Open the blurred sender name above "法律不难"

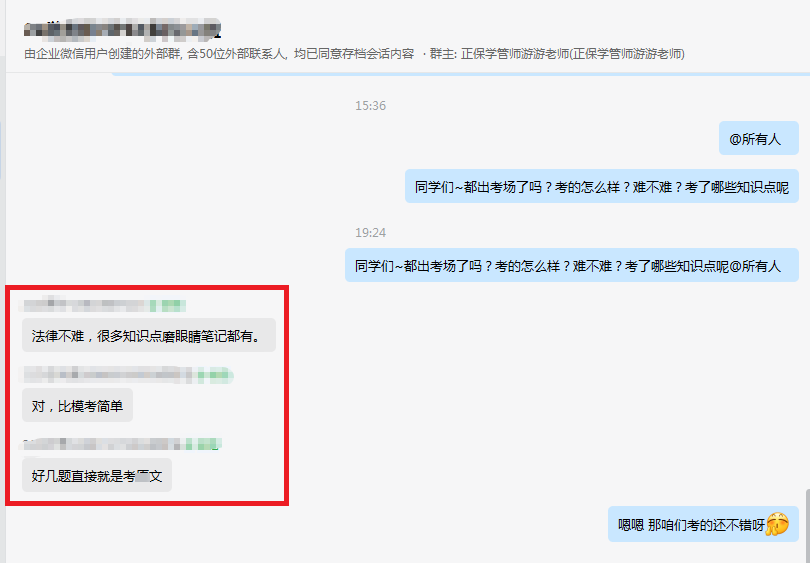tap(84, 306)
